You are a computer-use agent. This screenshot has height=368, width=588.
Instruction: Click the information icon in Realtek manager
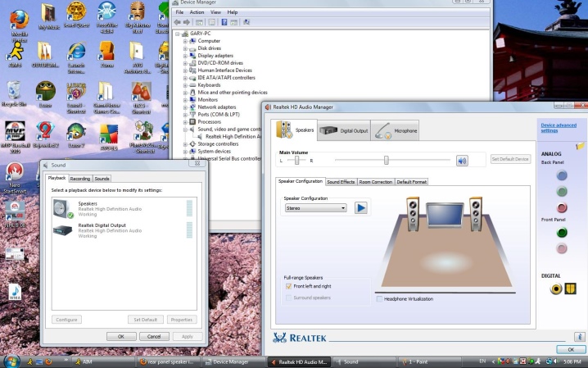pyautogui.click(x=579, y=337)
